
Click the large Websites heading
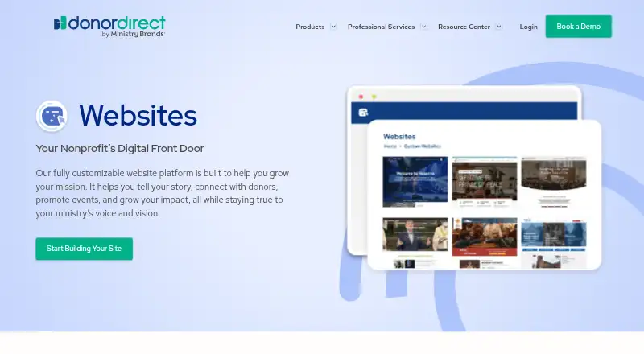click(x=138, y=115)
